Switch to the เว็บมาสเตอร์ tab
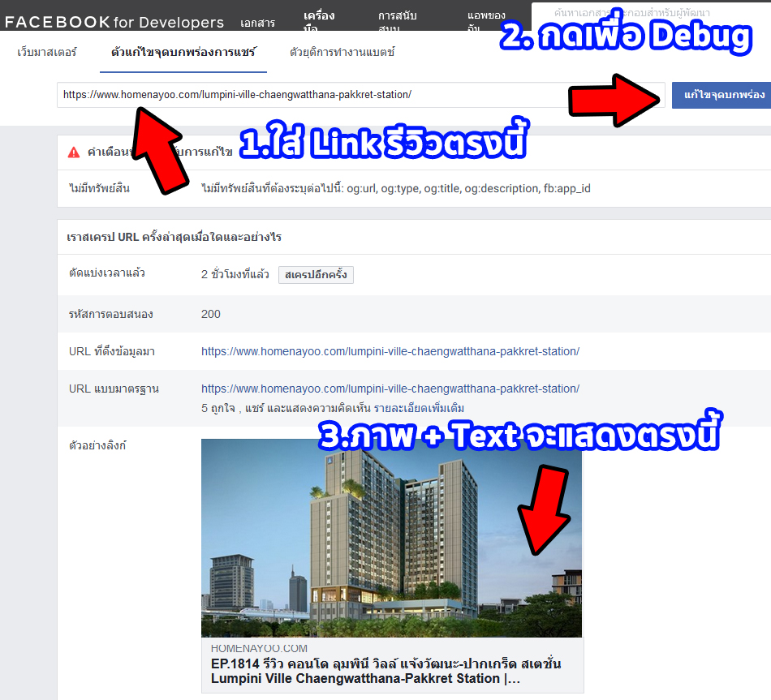 (47, 52)
